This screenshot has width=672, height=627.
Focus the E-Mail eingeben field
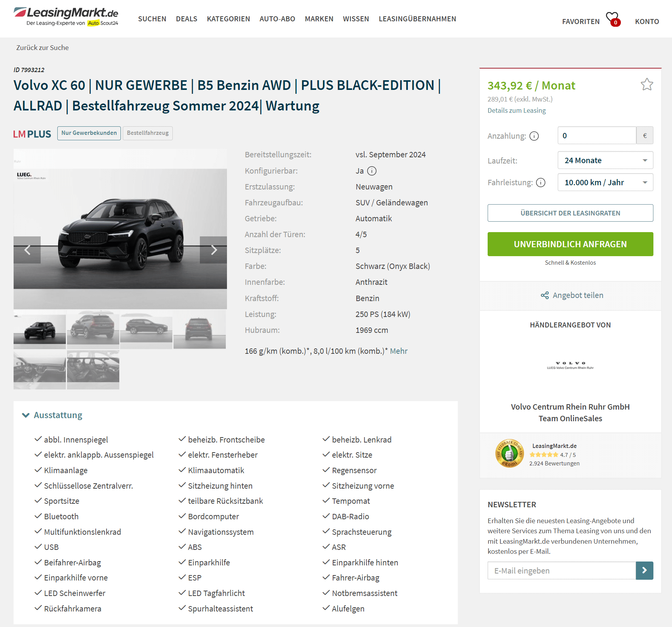[x=562, y=570]
